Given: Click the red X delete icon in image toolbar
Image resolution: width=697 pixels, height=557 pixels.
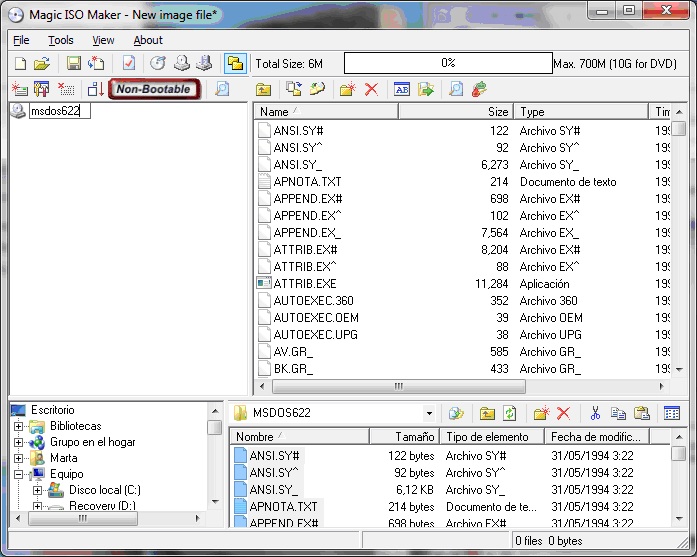Looking at the screenshot, I should click(372, 90).
